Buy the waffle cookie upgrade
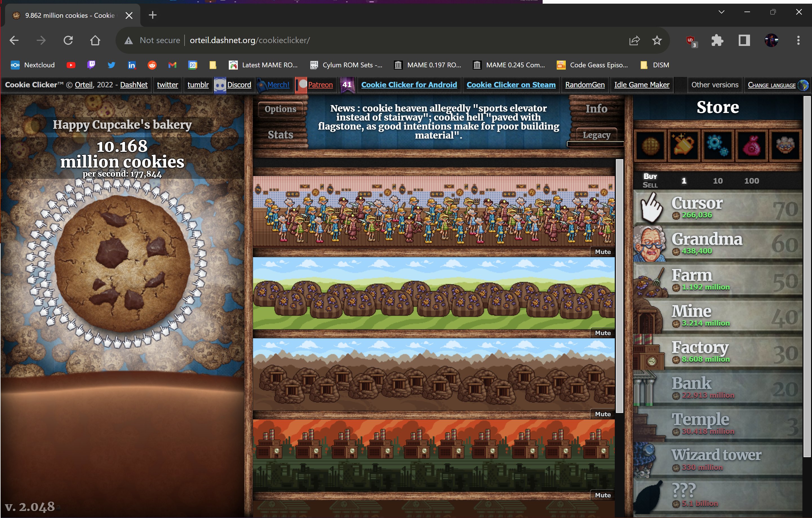Image resolution: width=812 pixels, height=518 pixels. [x=650, y=146]
